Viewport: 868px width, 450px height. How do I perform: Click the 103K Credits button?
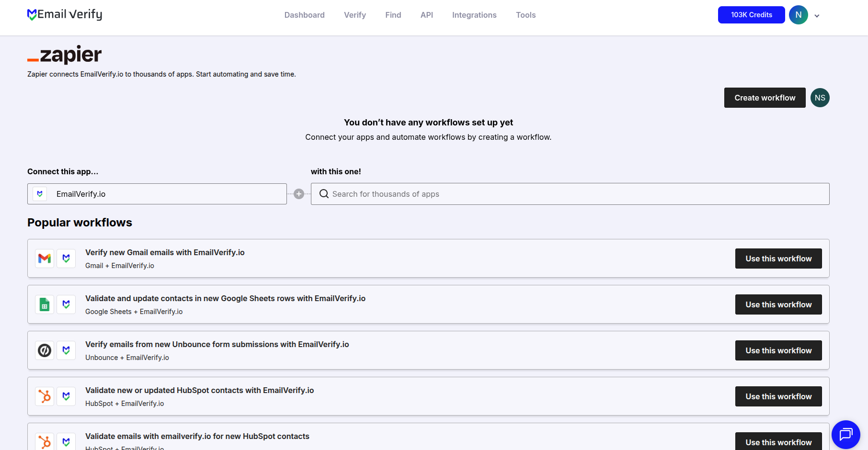pos(752,15)
